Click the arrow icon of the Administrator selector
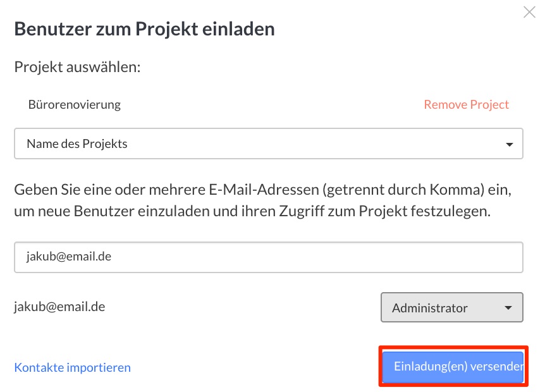The height and width of the screenshot is (392, 545). click(508, 307)
